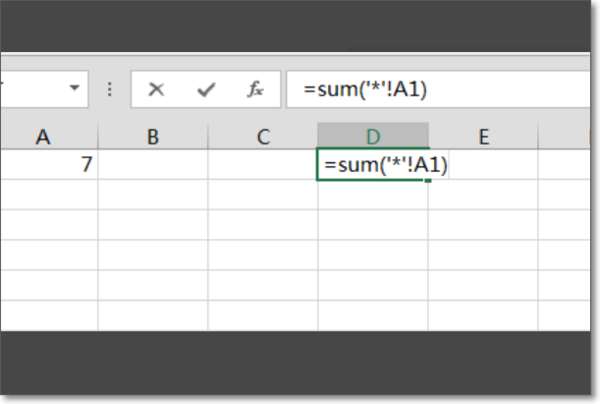Select column B header
This screenshot has height=404, width=600.
(x=153, y=136)
